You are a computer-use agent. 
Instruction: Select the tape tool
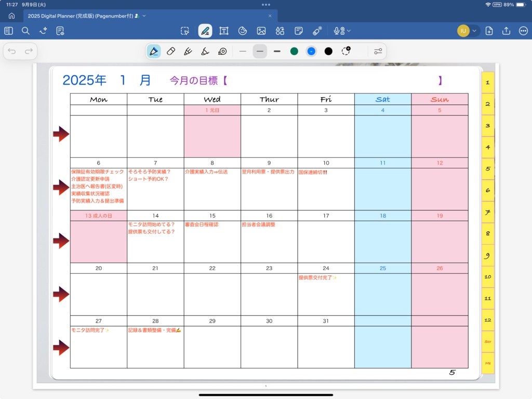[222, 51]
